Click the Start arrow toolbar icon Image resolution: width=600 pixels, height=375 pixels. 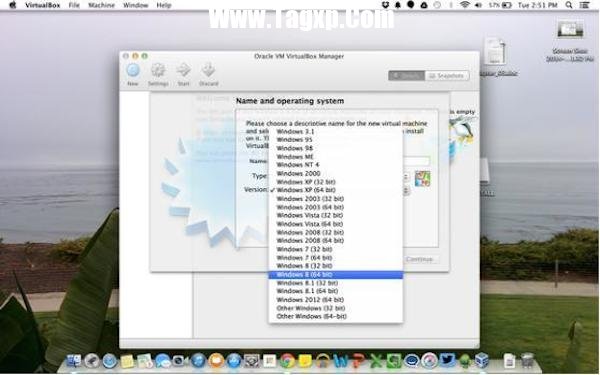click(x=183, y=70)
